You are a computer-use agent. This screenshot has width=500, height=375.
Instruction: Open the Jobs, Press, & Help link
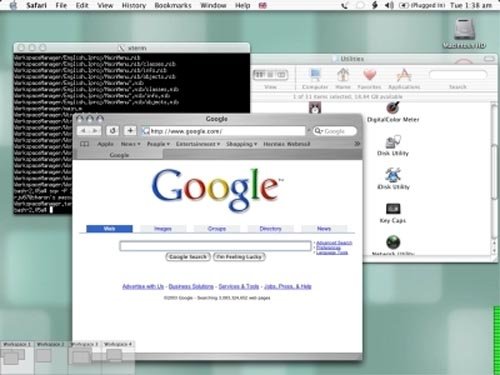click(x=288, y=286)
